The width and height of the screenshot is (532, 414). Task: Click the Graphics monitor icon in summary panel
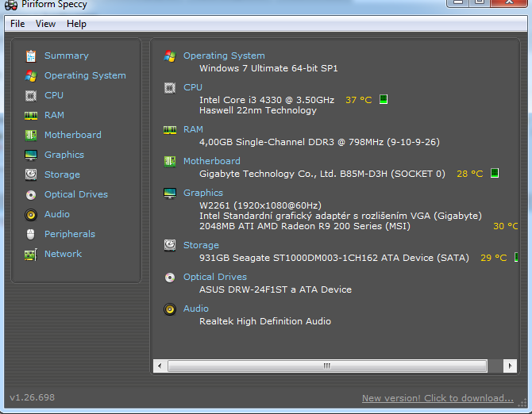(x=170, y=194)
